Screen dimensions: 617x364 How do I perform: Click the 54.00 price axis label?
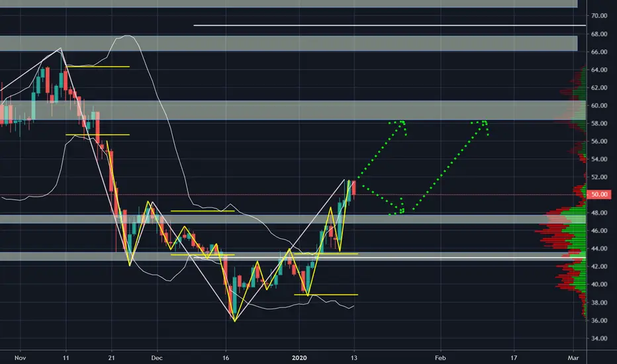click(599, 159)
